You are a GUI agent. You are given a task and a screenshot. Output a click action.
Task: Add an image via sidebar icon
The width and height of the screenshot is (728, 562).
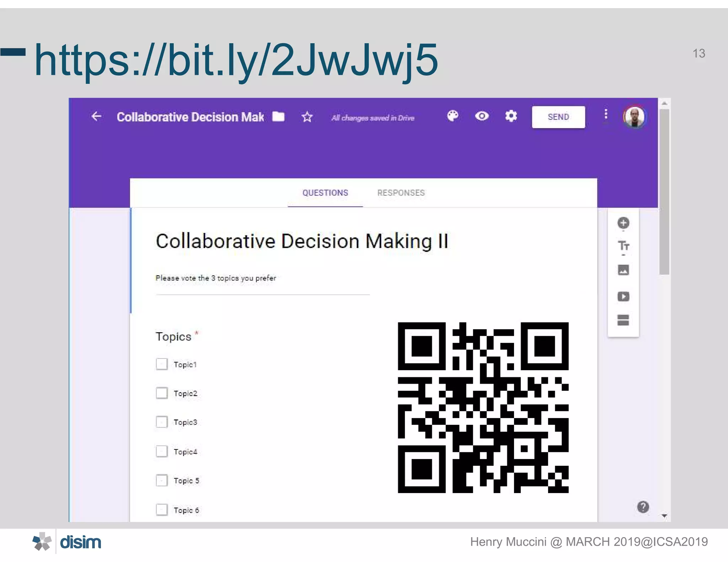pyautogui.click(x=623, y=270)
